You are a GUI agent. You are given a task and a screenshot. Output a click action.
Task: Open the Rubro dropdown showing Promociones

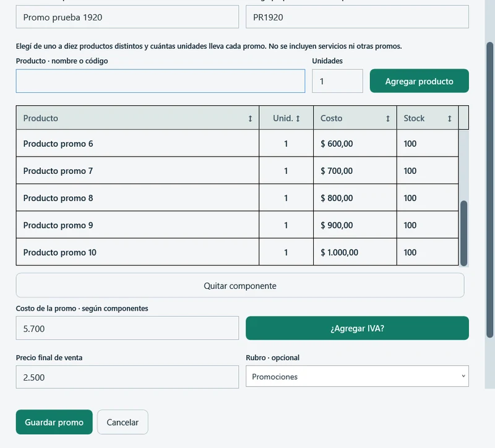pos(357,376)
